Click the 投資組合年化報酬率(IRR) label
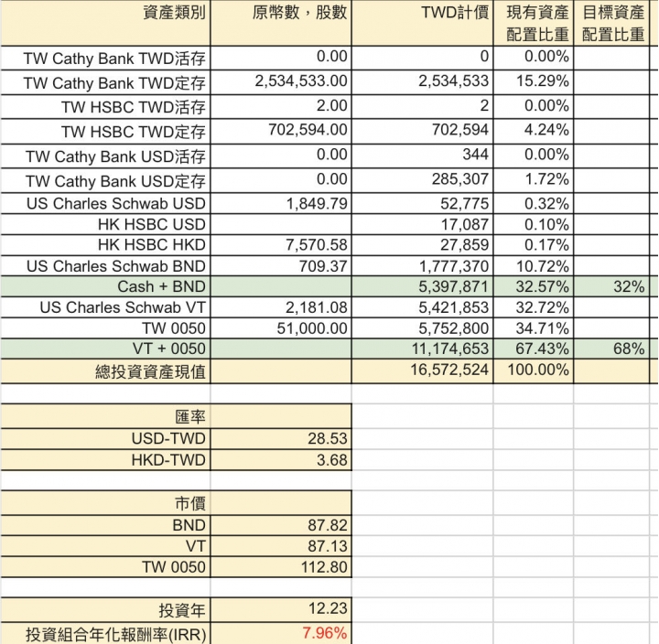The width and height of the screenshot is (659, 644). 105,634
